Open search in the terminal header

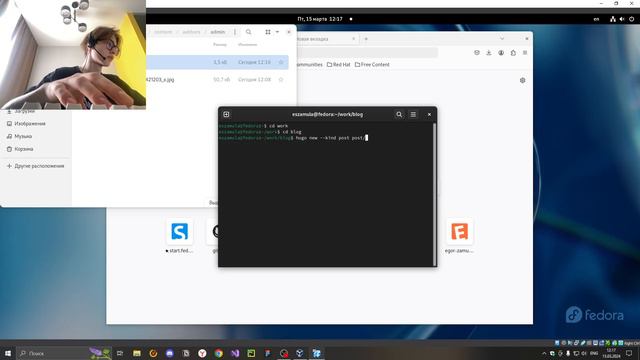pos(399,115)
